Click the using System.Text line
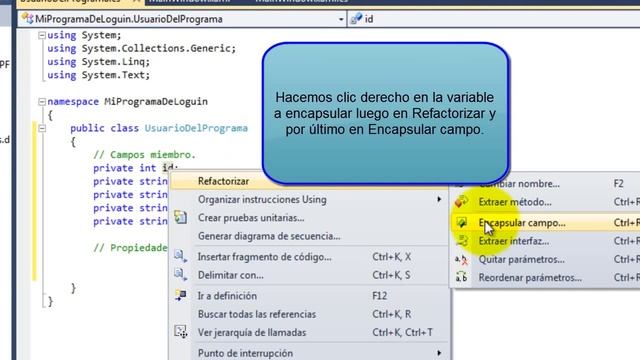The image size is (640, 360). pyautogui.click(x=98, y=75)
